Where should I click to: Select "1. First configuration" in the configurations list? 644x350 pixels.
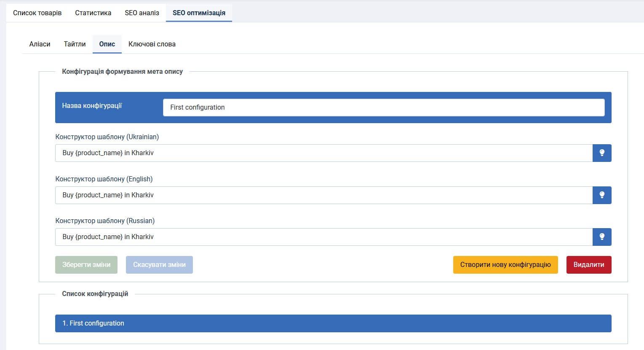click(333, 323)
